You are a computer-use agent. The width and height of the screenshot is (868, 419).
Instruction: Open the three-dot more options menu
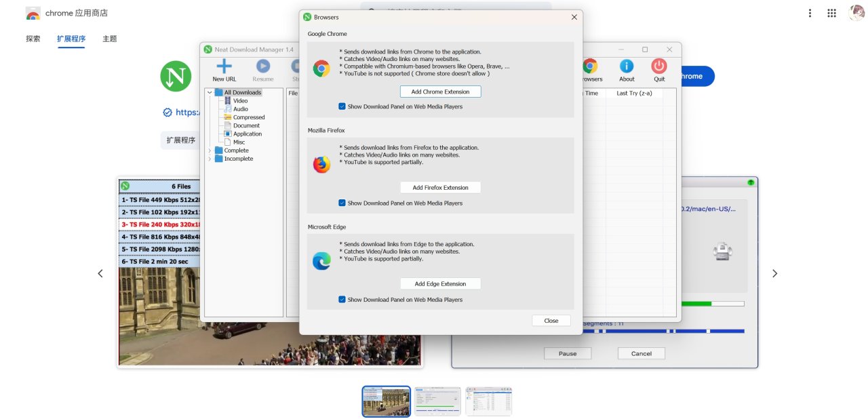pos(810,13)
